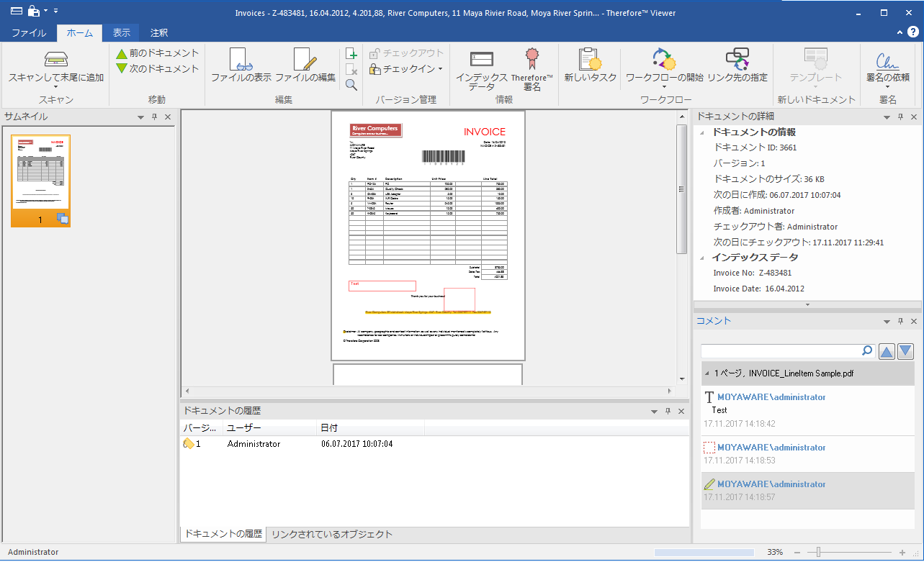Pin the ドキュメントの履歴 panel
This screenshot has width=924, height=562.
coord(668,412)
